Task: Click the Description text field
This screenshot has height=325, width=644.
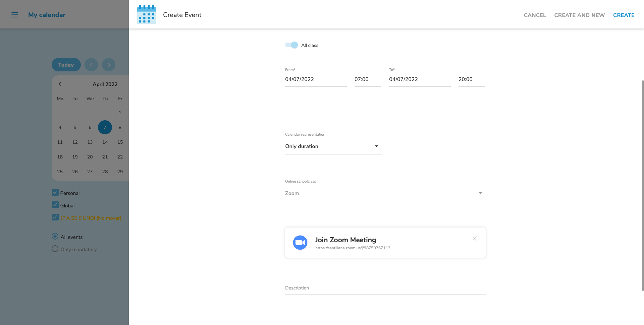Action: (385, 288)
